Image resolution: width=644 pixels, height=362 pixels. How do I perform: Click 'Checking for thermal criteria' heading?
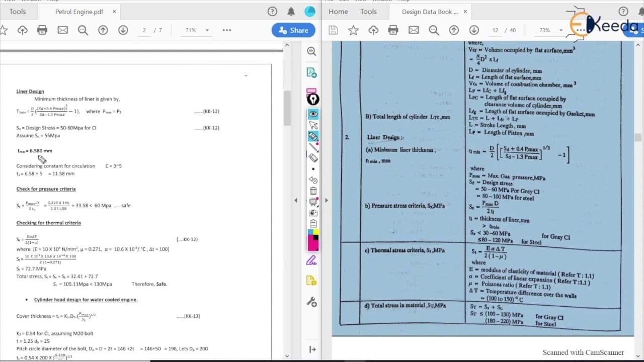pos(48,223)
